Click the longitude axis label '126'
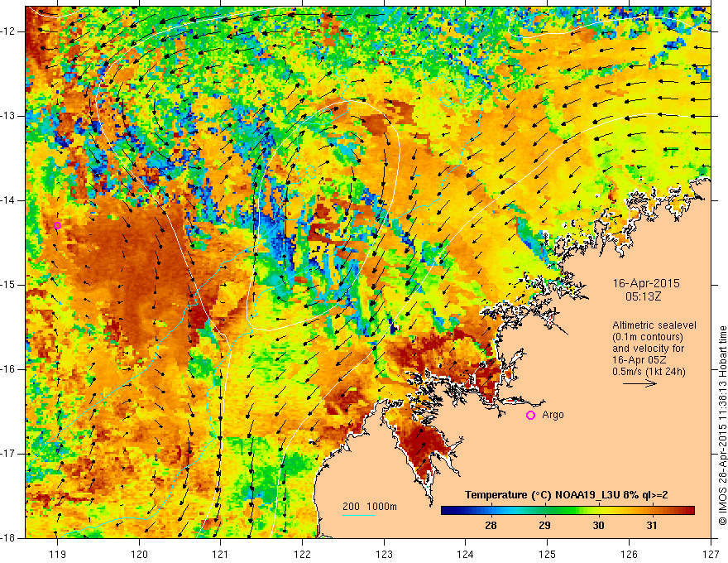 pos(629,554)
